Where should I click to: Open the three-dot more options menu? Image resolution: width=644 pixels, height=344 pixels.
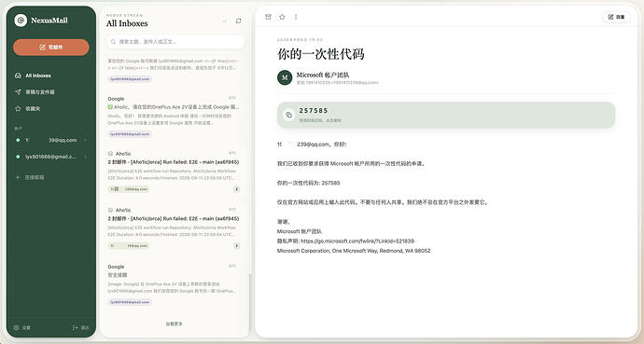[296, 17]
